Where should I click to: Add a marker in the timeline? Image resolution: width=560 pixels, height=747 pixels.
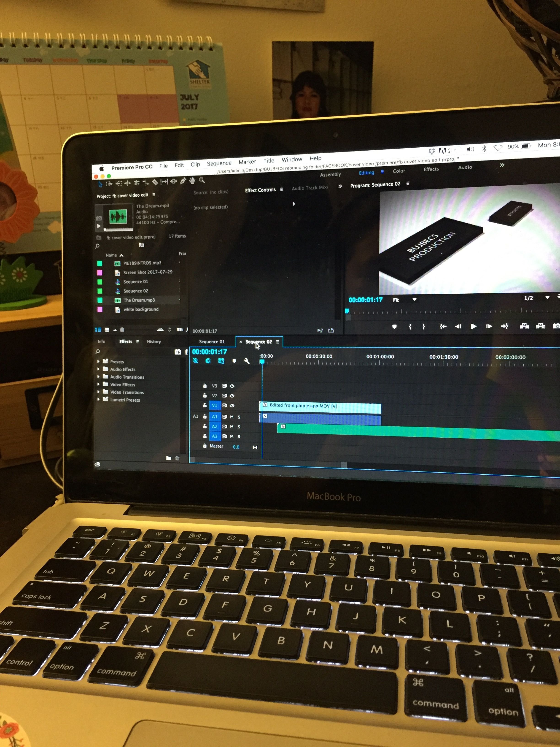(234, 361)
